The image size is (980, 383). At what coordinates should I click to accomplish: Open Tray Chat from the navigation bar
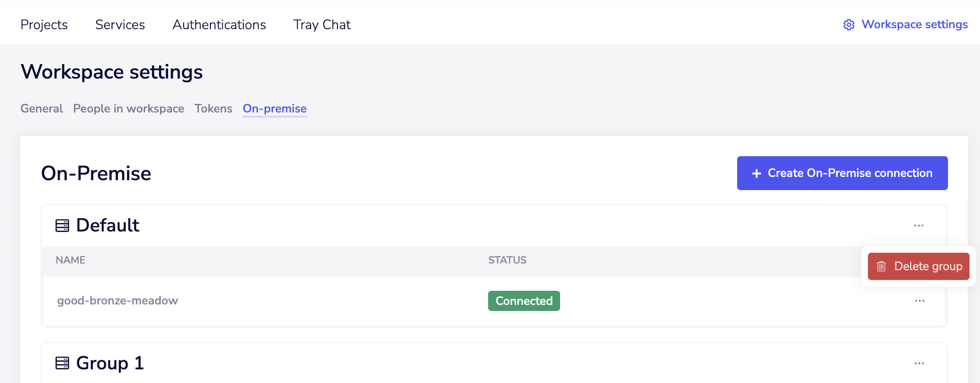pyautogui.click(x=322, y=24)
